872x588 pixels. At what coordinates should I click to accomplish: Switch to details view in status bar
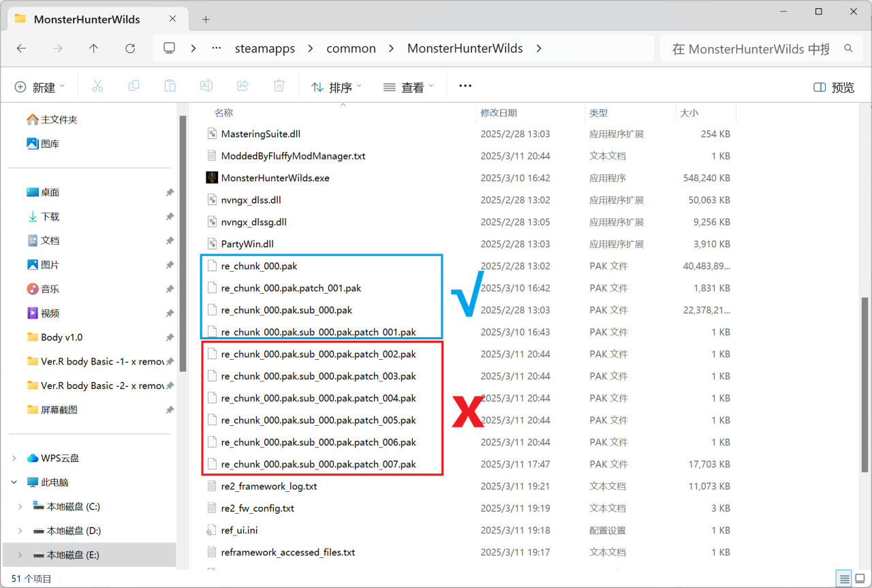pos(843,578)
